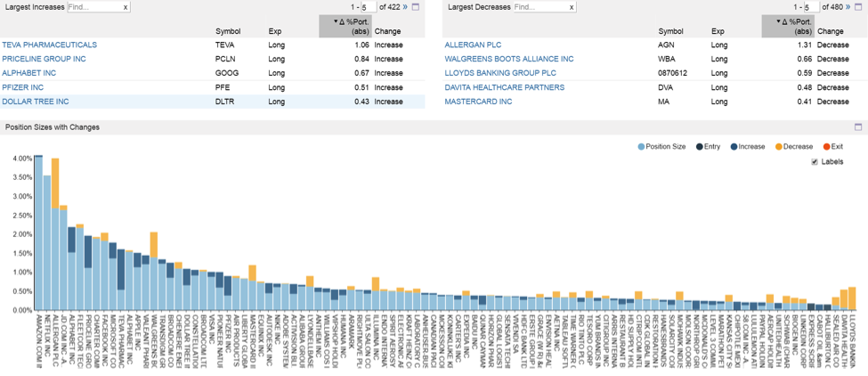Toggle Position Size legend series

[661, 147]
